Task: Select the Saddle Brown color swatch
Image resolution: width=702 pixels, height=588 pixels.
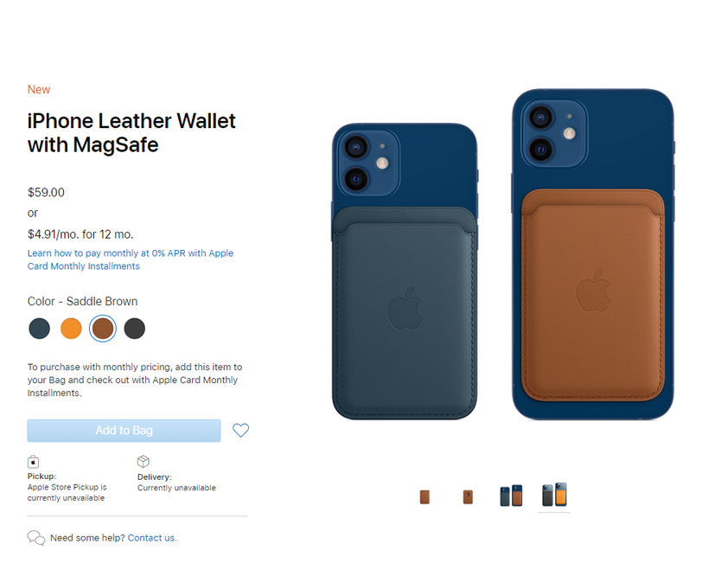Action: [103, 329]
